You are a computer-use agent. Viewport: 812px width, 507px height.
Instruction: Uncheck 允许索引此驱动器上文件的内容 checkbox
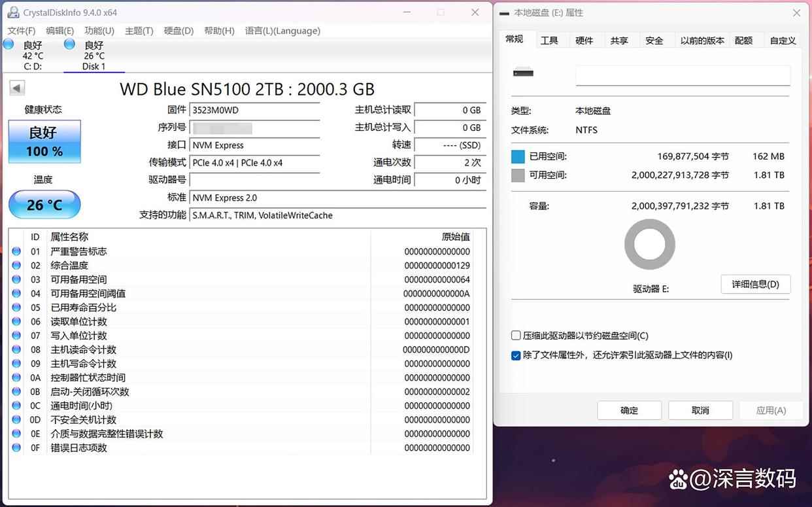pos(516,355)
